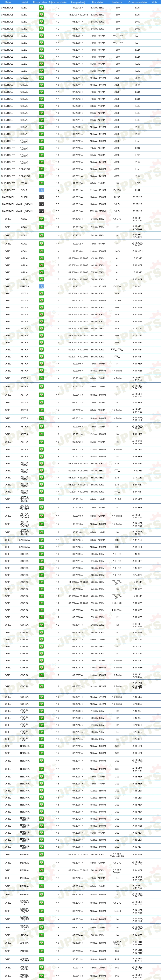Screen dimensions: 161x980
Task: Click the Pojemność silnika column header
Action: point(58,2)
